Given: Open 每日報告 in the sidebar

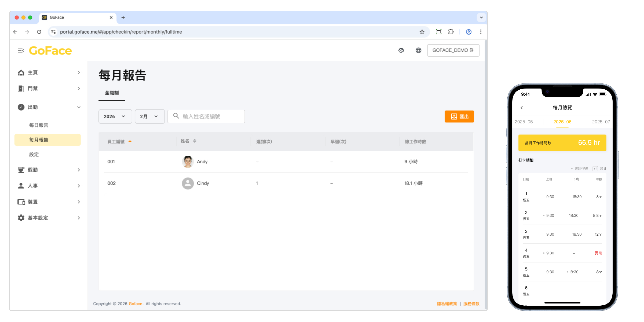Looking at the screenshot, I should (x=39, y=125).
